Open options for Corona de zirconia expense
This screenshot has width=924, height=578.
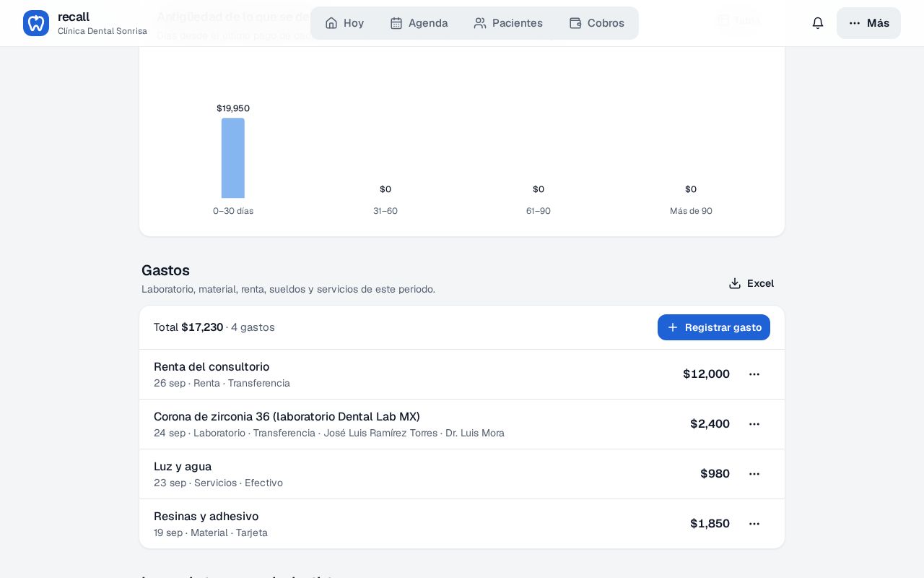click(x=754, y=424)
